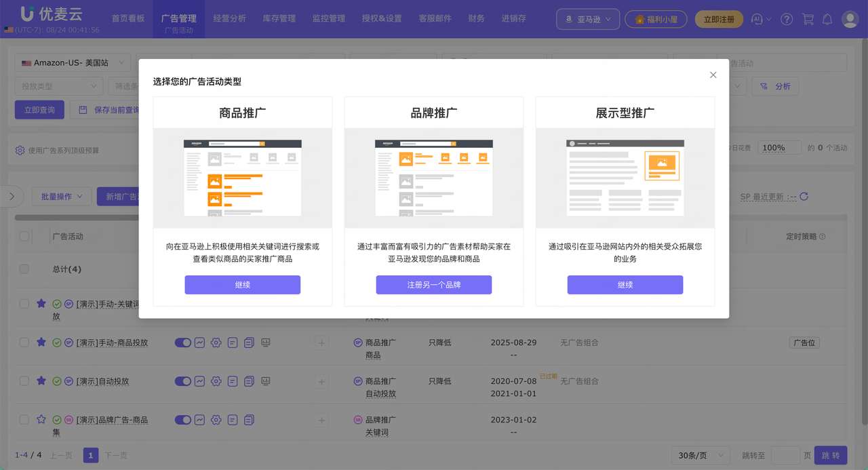Screen dimensions: 868x470
Task: Open 广告管理 menu
Action: 179,18
